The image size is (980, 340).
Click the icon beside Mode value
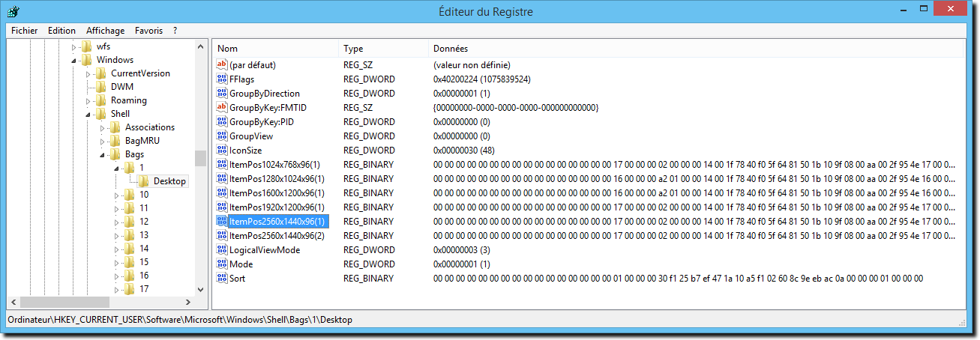pyautogui.click(x=222, y=264)
